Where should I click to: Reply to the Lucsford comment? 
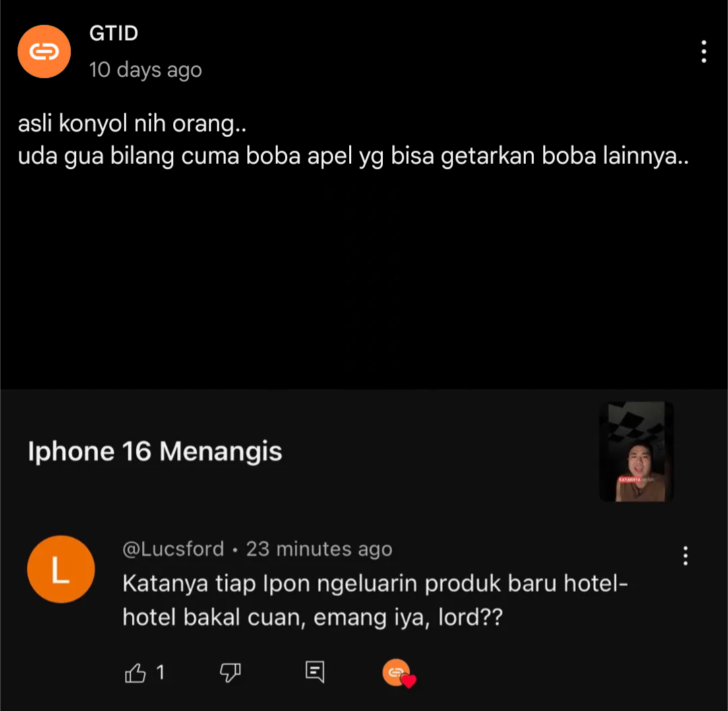[315, 672]
